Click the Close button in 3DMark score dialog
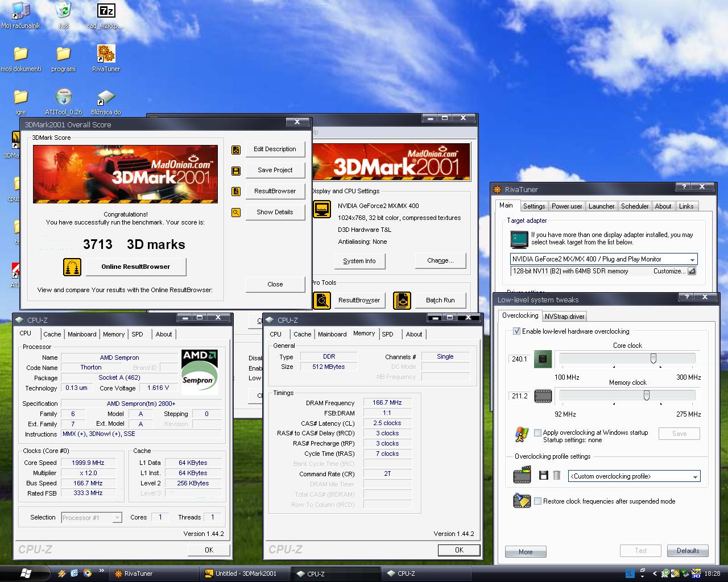Viewport: 728px width, 582px height. [x=275, y=284]
